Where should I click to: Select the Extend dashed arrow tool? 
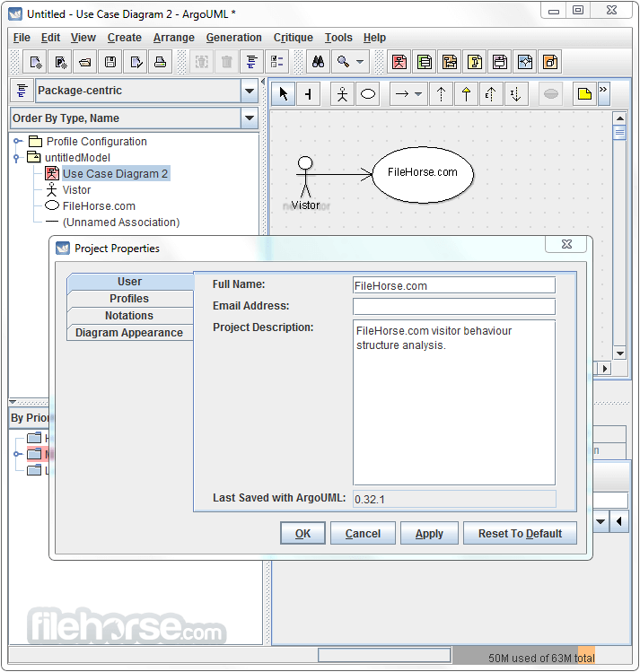coord(491,93)
